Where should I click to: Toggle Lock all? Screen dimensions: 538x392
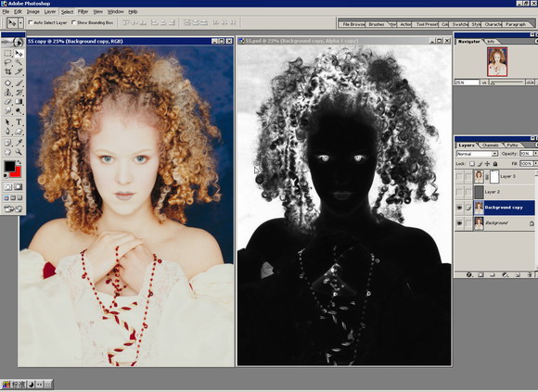tap(494, 164)
